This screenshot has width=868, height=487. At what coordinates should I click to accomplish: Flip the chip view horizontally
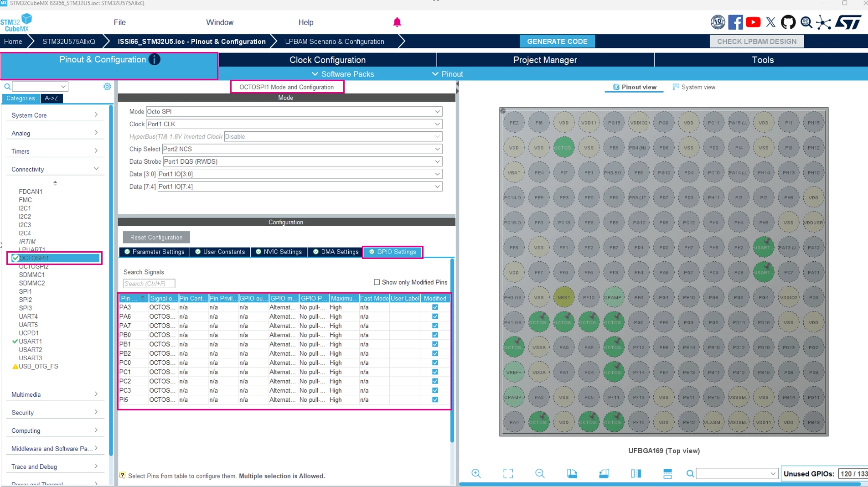tap(636, 473)
